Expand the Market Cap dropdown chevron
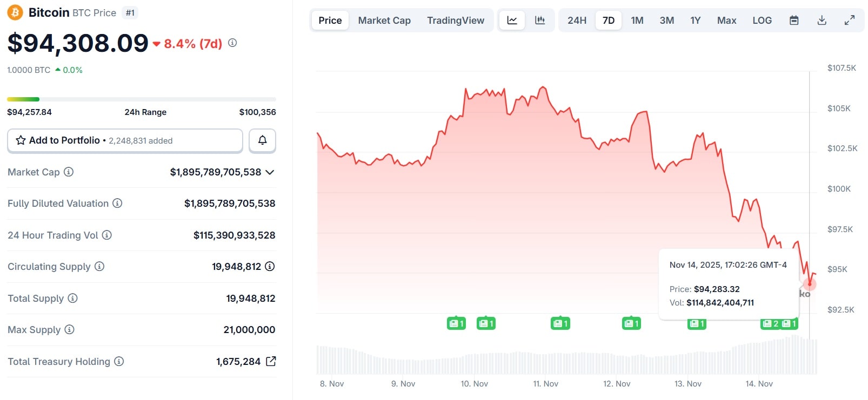 [x=270, y=172]
